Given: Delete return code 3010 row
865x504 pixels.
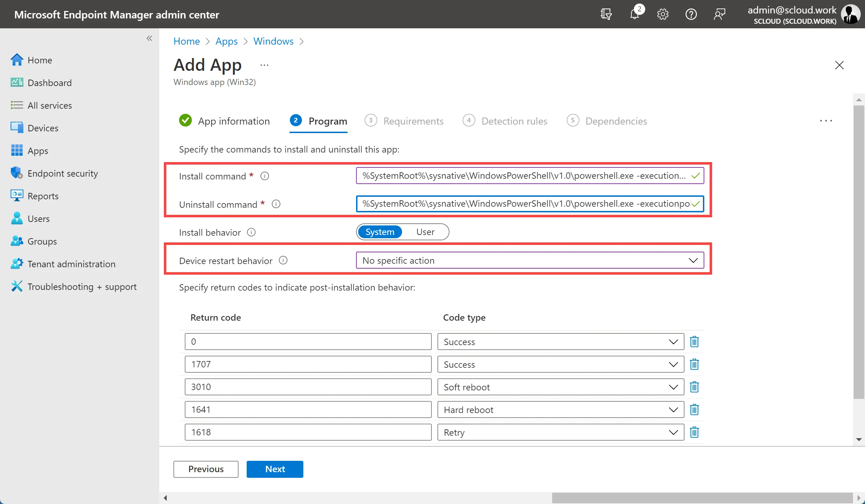Looking at the screenshot, I should pos(694,387).
